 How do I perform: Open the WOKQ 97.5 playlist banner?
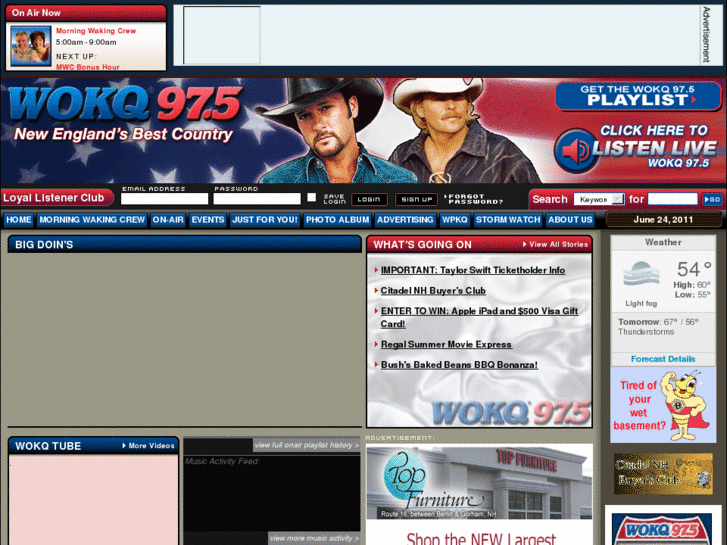click(638, 96)
